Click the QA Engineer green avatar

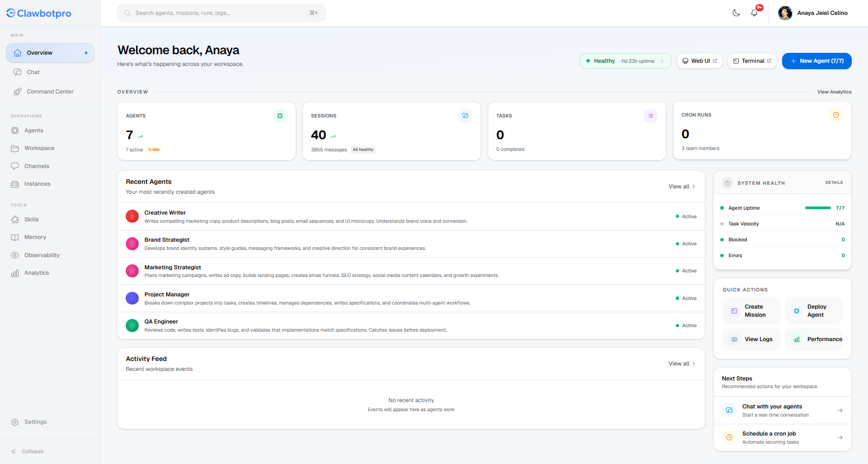132,325
